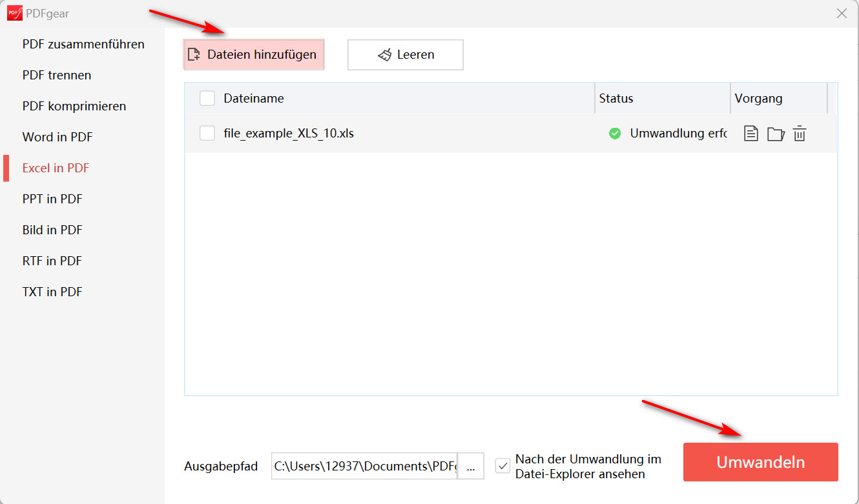Click the 'Ausgabepfad' label

point(221,467)
